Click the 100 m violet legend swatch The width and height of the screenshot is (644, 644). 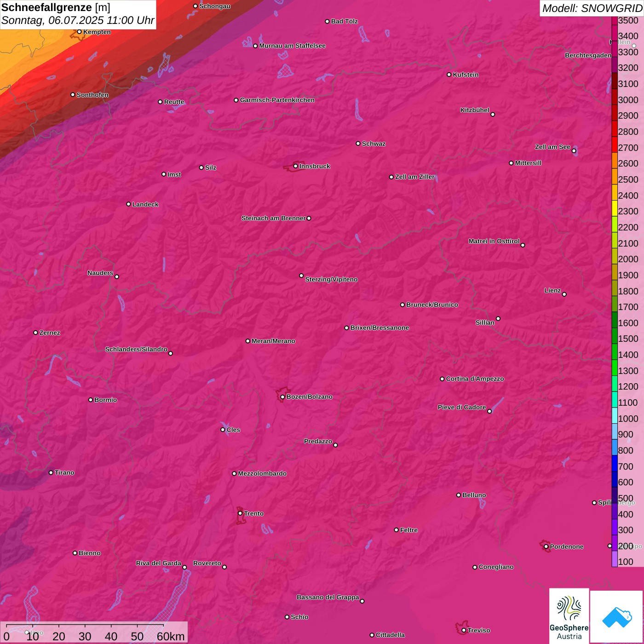(x=615, y=559)
